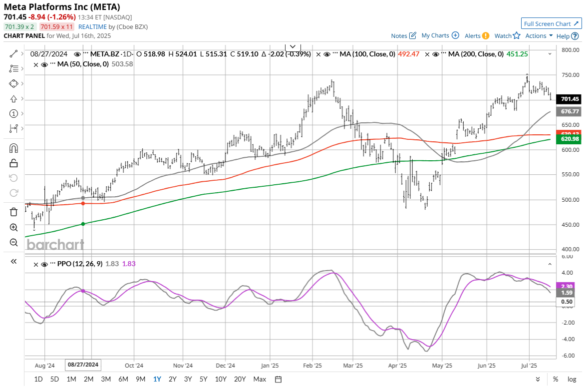Image resolution: width=588 pixels, height=390 pixels.
Task: Collapse the PPO pane chevron
Action: coord(550,264)
